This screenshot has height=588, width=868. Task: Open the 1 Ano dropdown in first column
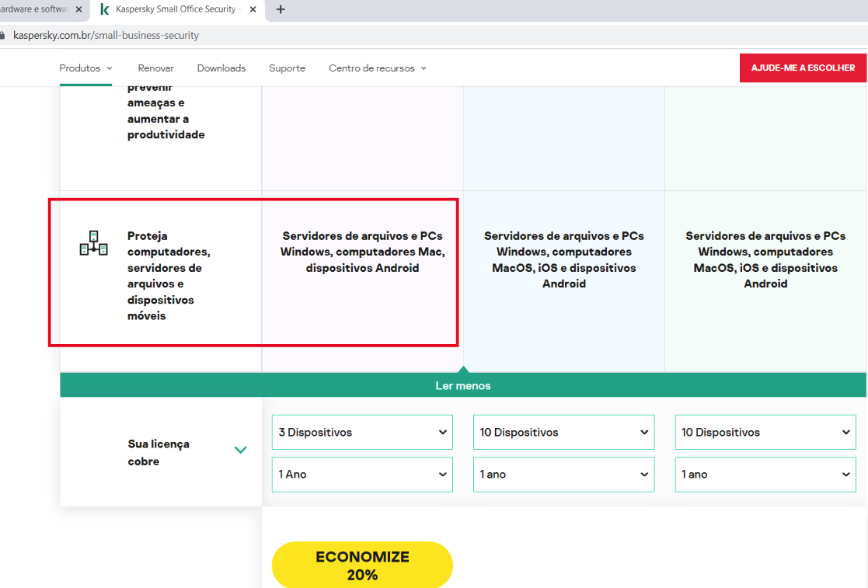(362, 474)
